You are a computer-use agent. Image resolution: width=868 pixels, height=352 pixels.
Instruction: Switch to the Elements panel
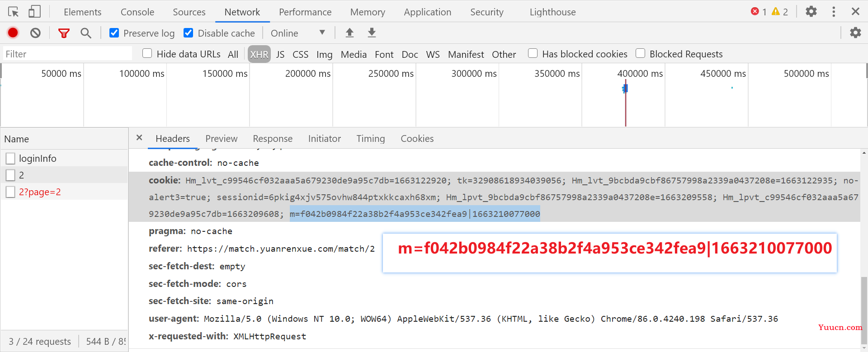pos(83,12)
